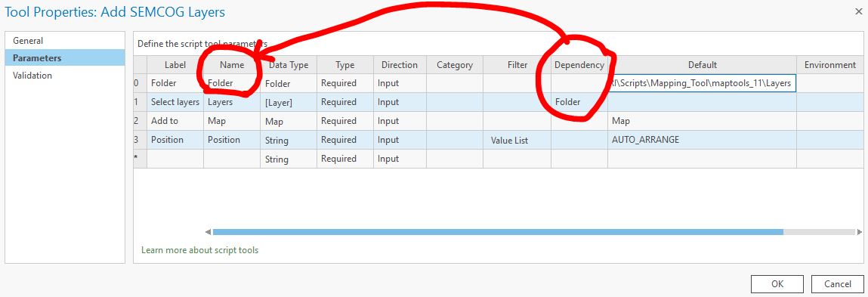The height and width of the screenshot is (297, 868).
Task: Click the Category column header
Action: click(x=455, y=65)
